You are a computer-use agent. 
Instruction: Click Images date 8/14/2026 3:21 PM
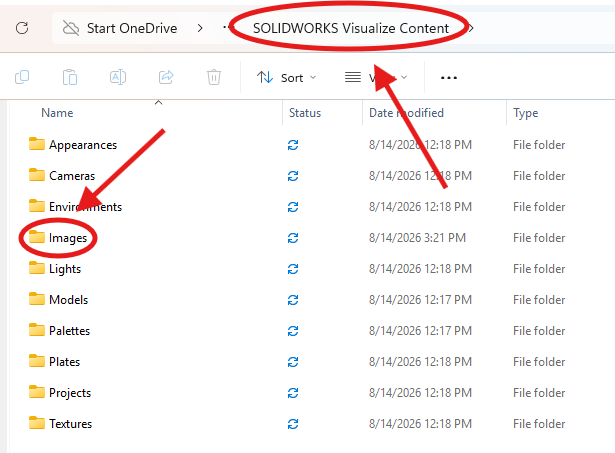pyautogui.click(x=417, y=238)
